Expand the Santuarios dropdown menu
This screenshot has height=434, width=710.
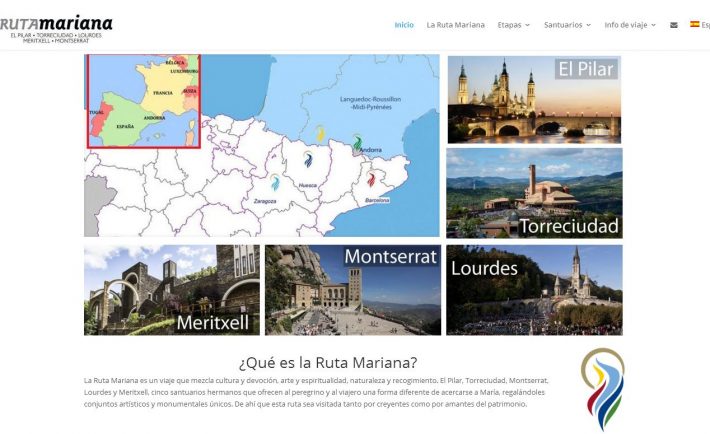(x=567, y=25)
